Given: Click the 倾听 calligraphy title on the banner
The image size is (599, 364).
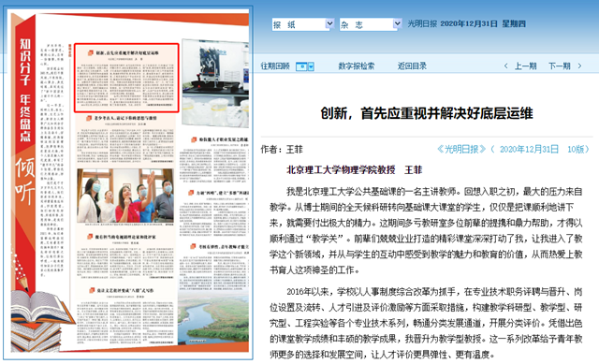Looking at the screenshot, I should click(x=25, y=181).
